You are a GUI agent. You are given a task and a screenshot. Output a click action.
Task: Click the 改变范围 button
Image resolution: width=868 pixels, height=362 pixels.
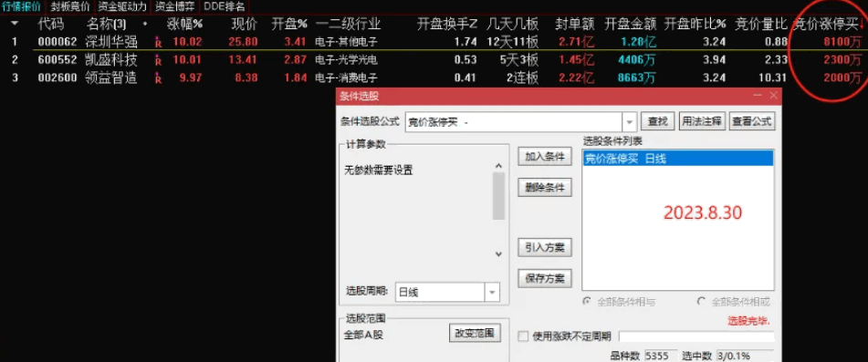pyautogui.click(x=475, y=333)
